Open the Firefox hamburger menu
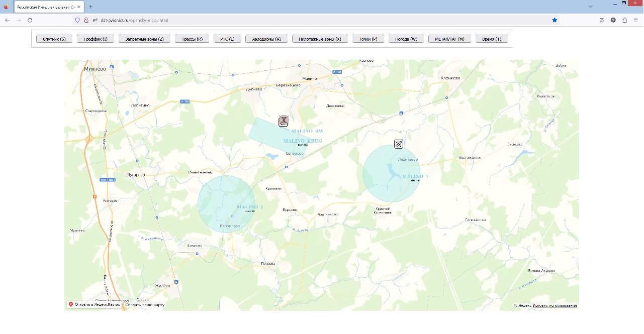Viewport: 644px width, 334px height. [636, 20]
